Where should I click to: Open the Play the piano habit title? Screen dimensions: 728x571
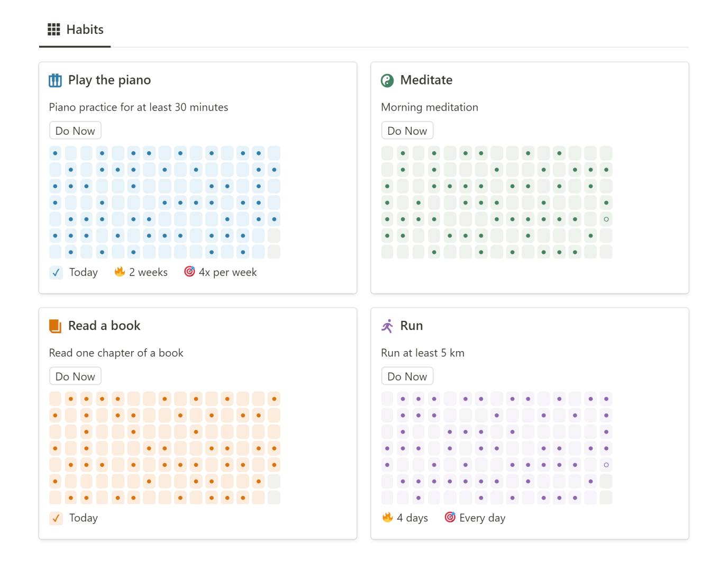click(x=109, y=80)
